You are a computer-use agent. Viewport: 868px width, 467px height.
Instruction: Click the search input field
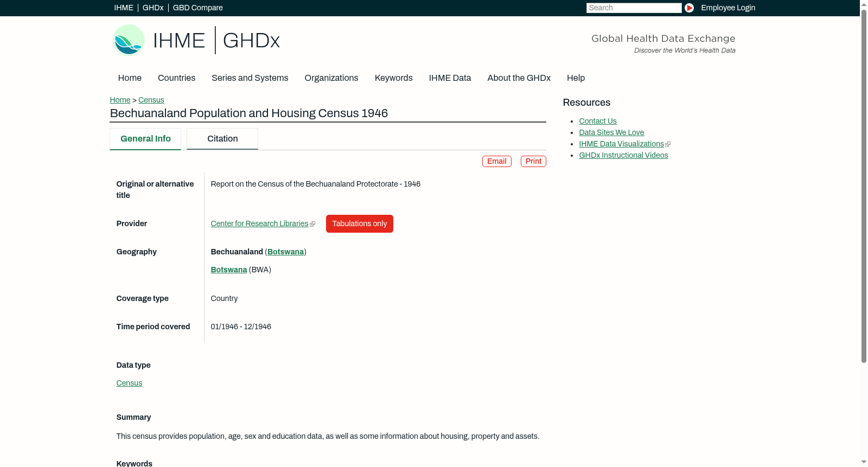(x=634, y=8)
